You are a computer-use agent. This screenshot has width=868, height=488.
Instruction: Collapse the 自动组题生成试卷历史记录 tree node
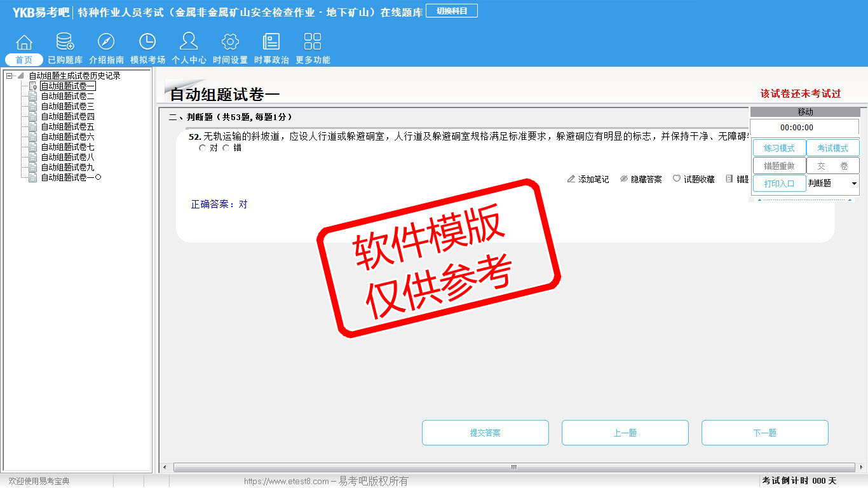pos(9,76)
